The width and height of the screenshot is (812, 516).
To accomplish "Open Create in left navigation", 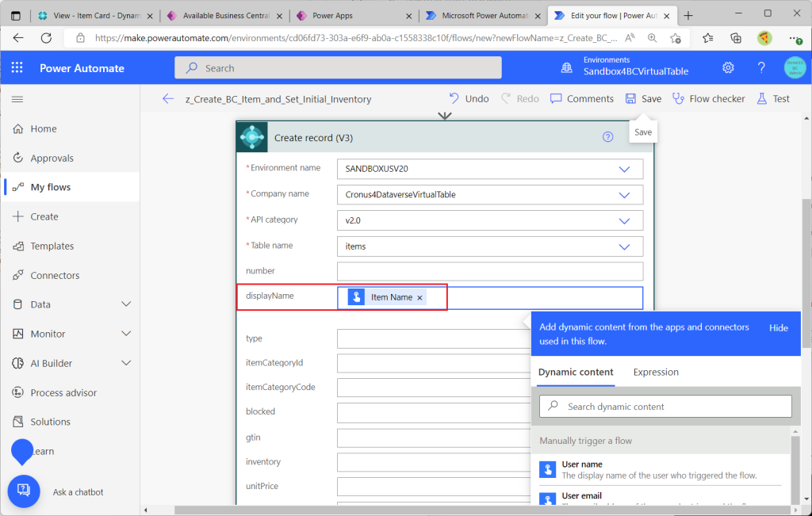I will (71, 217).
